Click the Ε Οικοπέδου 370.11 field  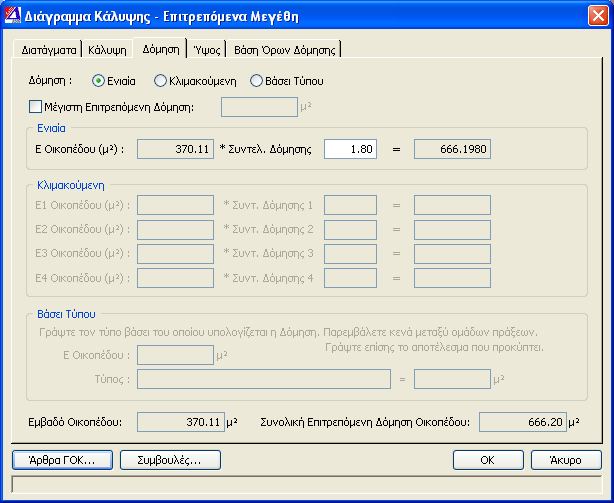[x=175, y=149]
